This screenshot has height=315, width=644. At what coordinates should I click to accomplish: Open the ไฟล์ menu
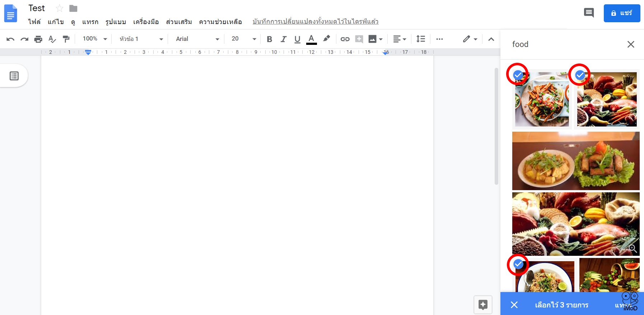point(34,22)
